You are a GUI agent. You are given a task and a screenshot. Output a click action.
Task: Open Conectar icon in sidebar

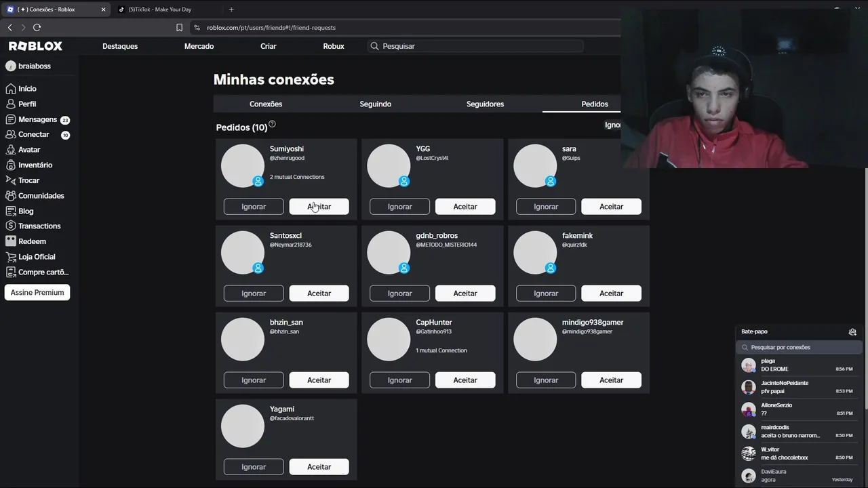tap(10, 134)
